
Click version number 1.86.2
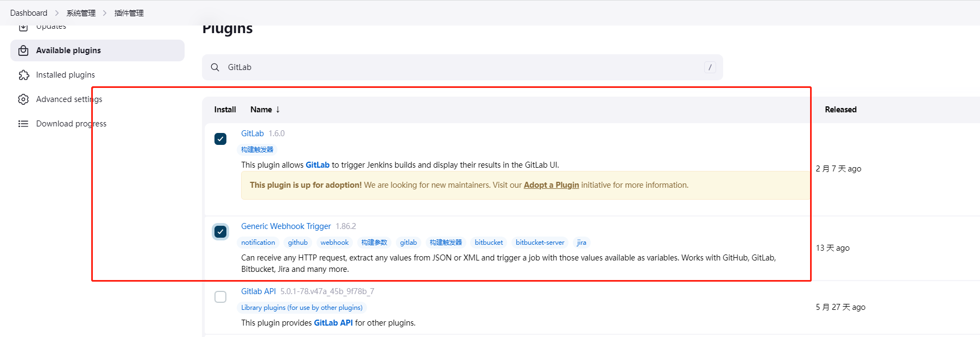coord(346,226)
